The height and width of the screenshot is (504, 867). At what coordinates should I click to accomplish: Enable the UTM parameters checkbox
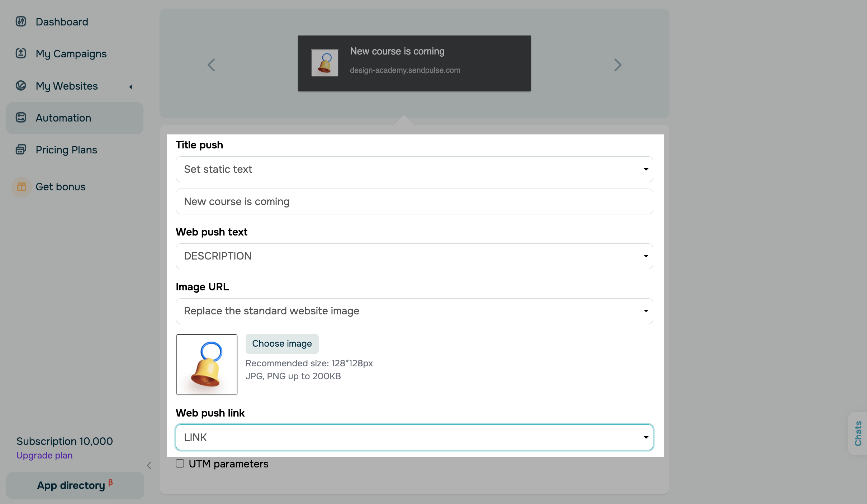[180, 463]
